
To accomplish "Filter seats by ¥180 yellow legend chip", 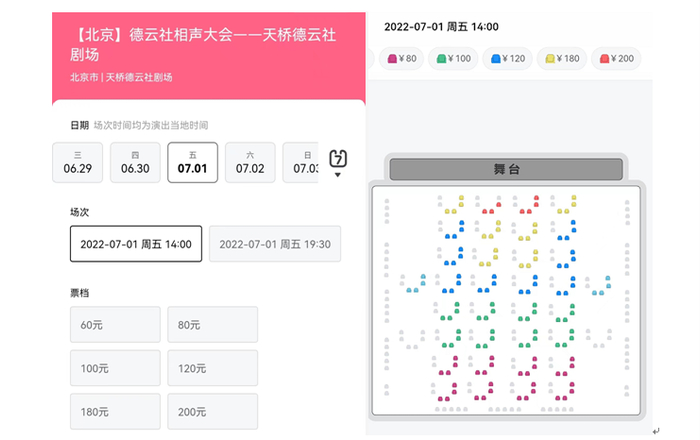I will click(x=562, y=58).
